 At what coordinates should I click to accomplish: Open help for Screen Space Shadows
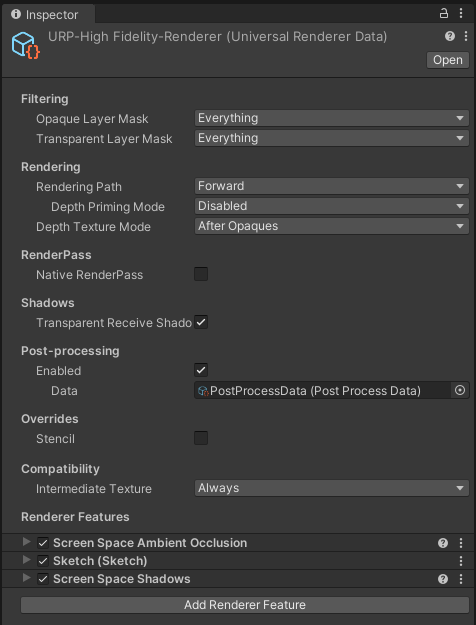pyautogui.click(x=443, y=579)
